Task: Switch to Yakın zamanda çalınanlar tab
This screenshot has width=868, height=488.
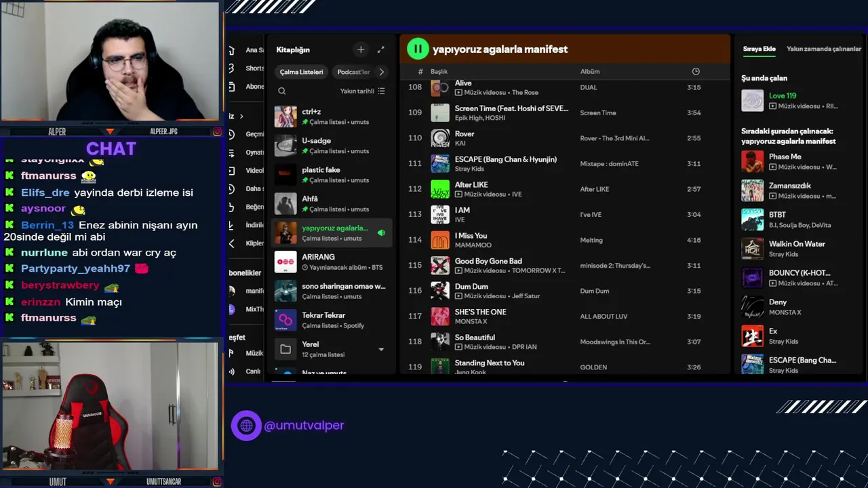Action: 824,49
